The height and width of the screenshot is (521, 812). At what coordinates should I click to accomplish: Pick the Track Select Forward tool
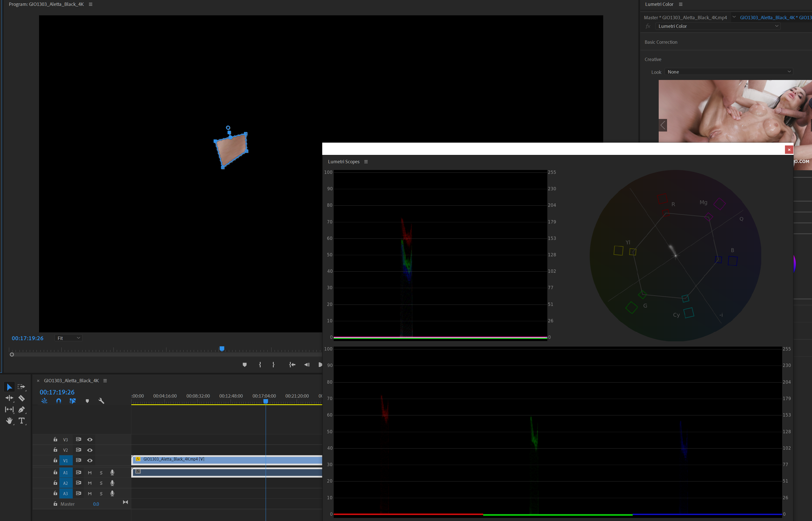(x=21, y=387)
